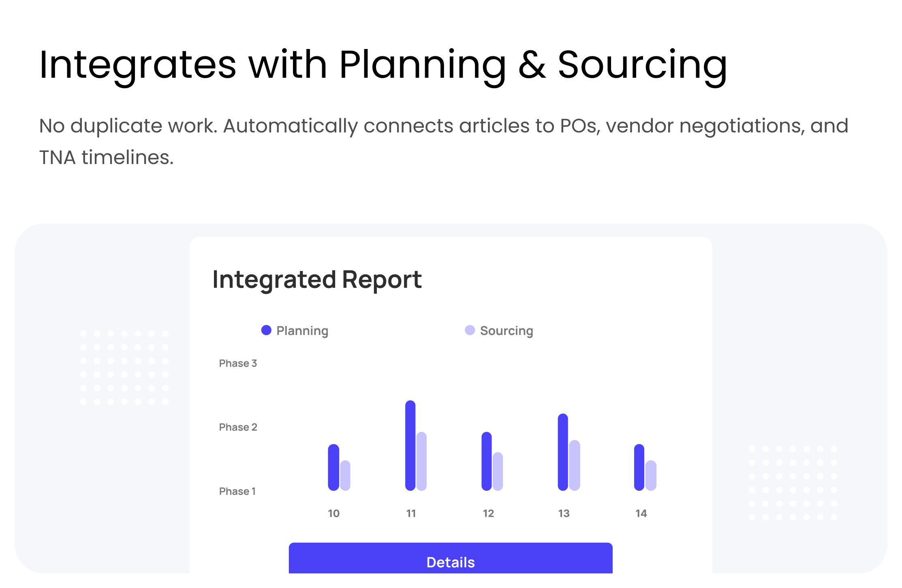Click the Phase 1 axis label

pos(237,491)
